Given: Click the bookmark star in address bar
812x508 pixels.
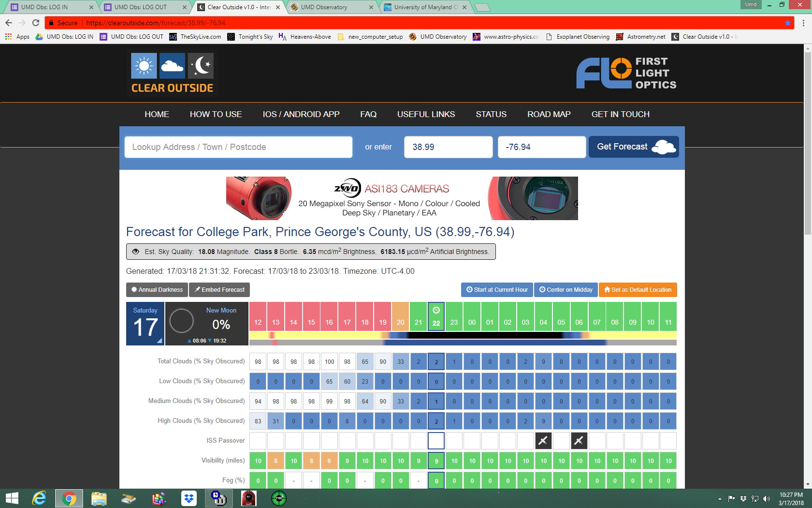Looking at the screenshot, I should (788, 23).
